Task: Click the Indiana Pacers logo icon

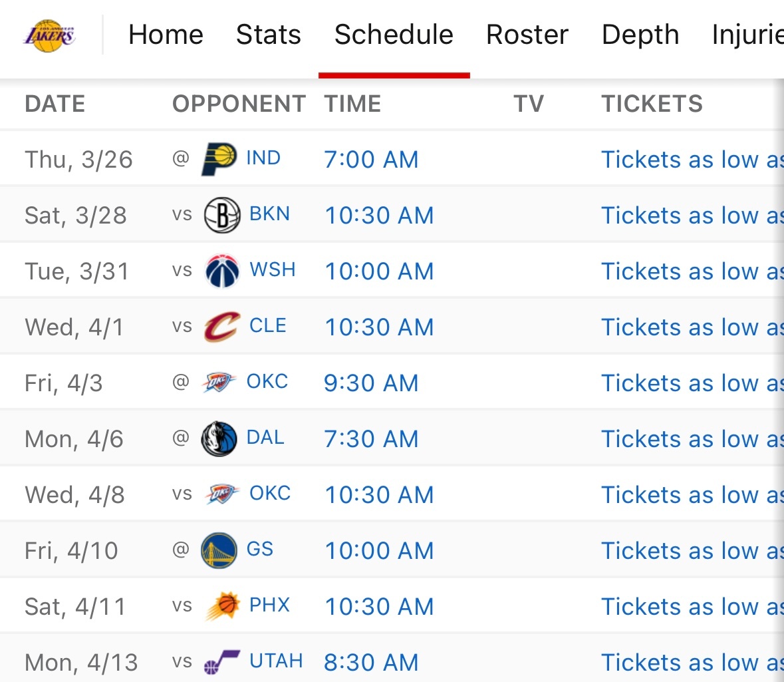Action: point(219,159)
